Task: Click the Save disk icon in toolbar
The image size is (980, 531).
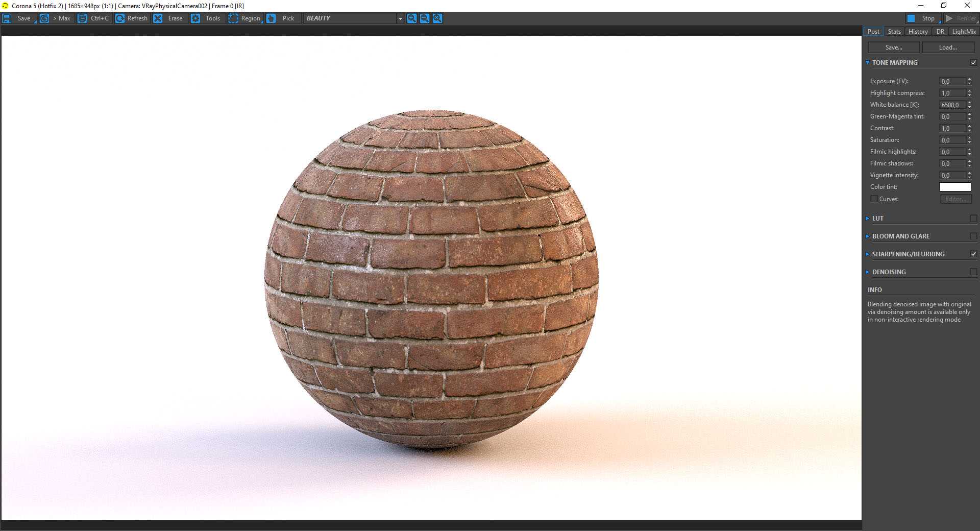Action: click(7, 18)
